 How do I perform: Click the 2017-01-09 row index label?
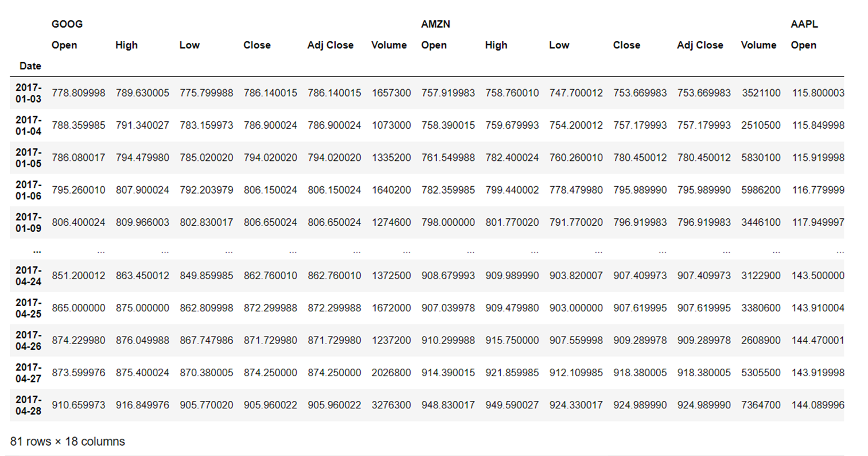point(28,222)
